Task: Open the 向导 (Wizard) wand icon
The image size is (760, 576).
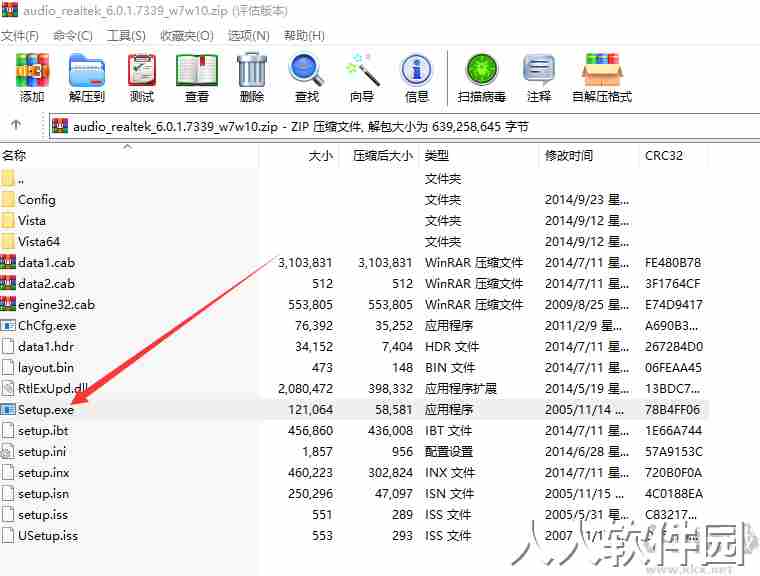Action: coord(362,71)
